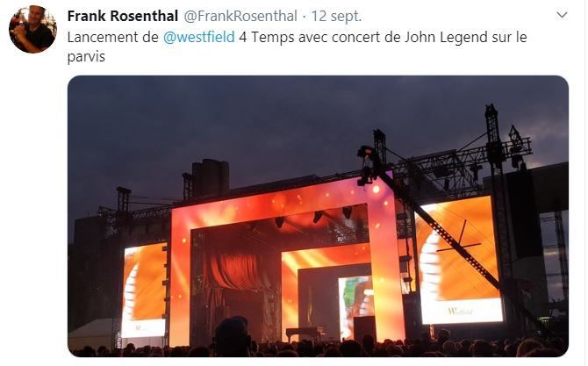The image size is (588, 366).
Task: Visit the @FrankRosenthal handle
Action: [240, 16]
